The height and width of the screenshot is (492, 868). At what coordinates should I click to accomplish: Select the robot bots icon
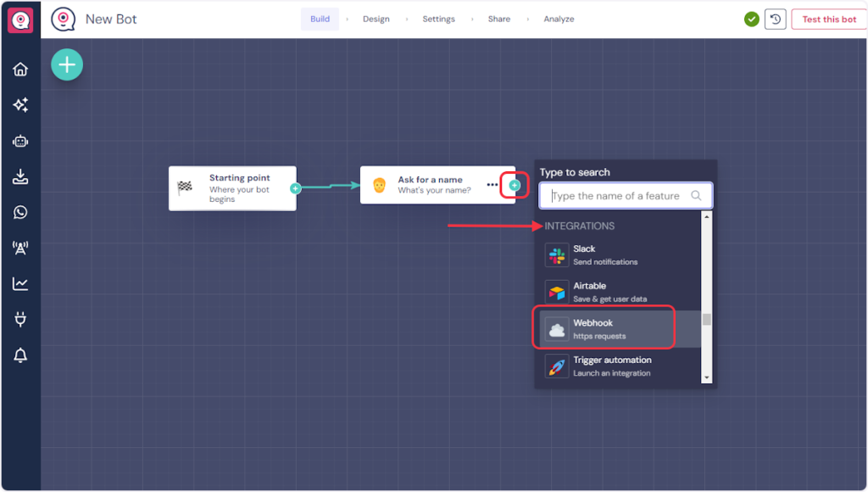[x=20, y=141]
